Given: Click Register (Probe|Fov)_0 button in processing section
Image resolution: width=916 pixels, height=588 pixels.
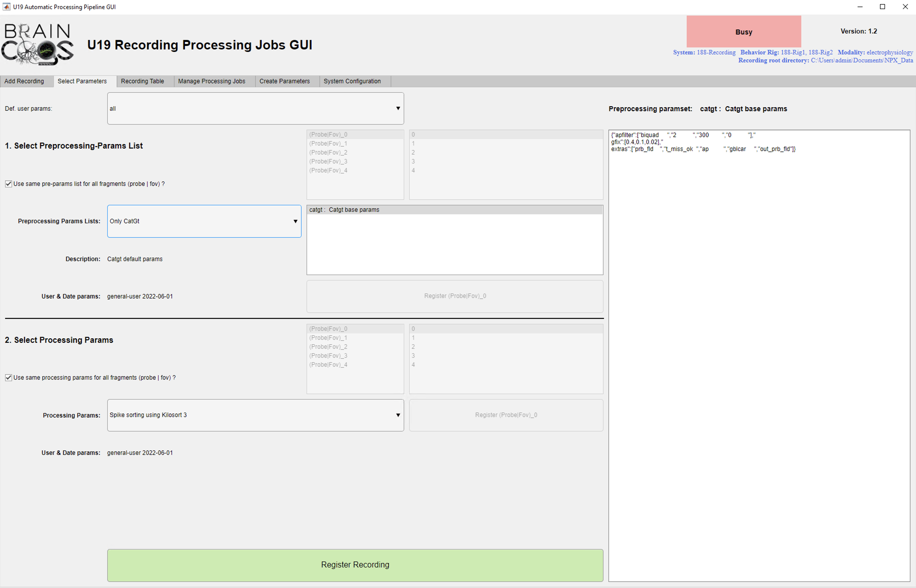Looking at the screenshot, I should [x=506, y=415].
